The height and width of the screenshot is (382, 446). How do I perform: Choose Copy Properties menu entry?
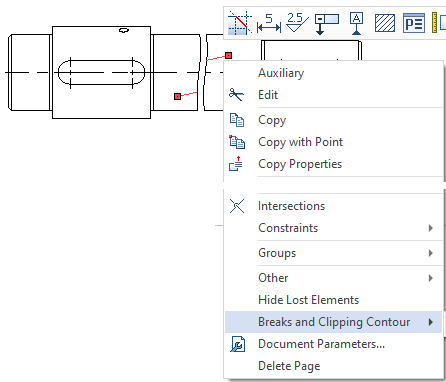coord(334,164)
